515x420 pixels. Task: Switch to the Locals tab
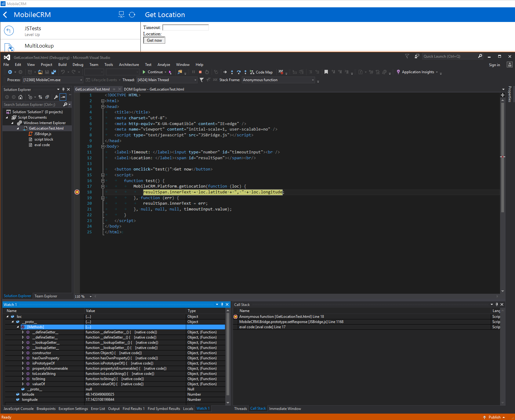188,409
